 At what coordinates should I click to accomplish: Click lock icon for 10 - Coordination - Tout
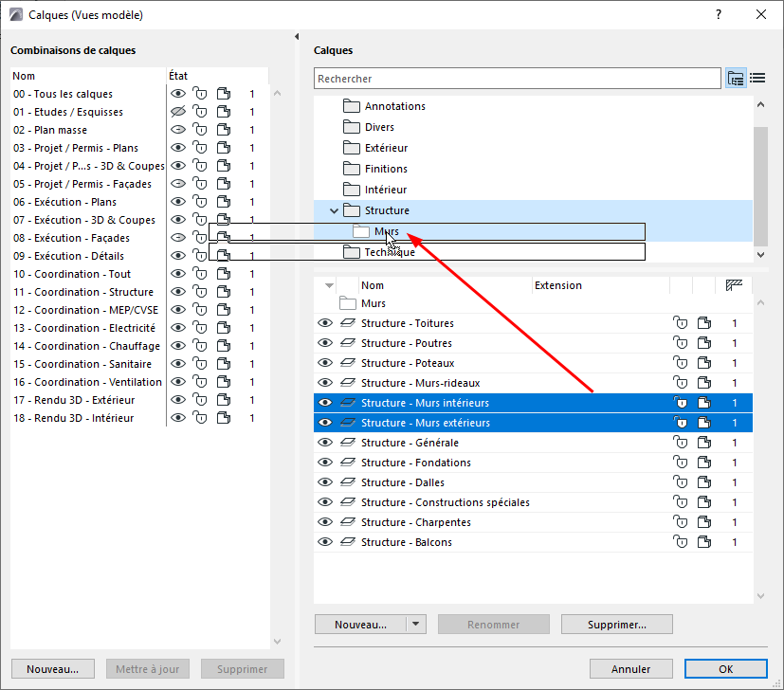(x=200, y=274)
